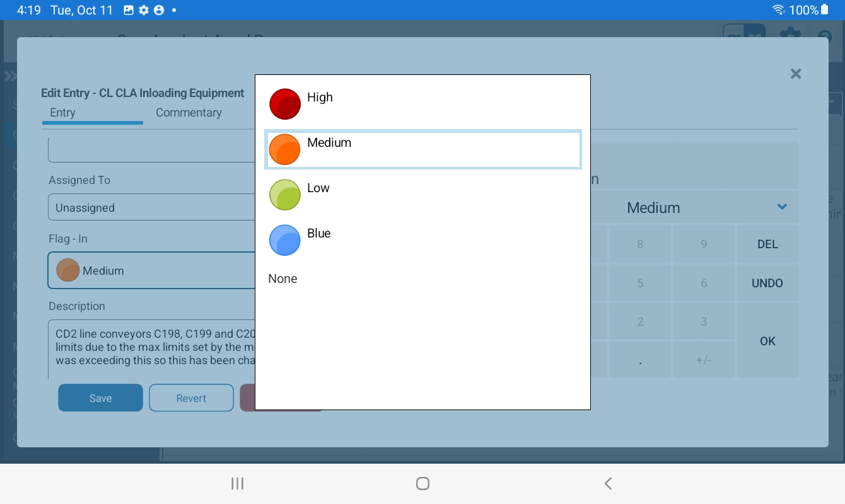Save the entry
Screen dimensions: 845x504
(x=100, y=398)
